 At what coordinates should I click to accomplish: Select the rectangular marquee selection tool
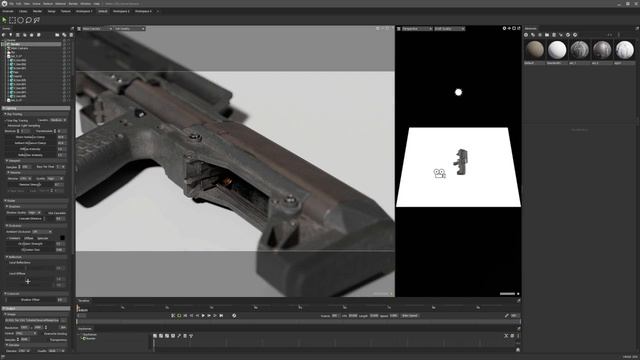[x=12, y=20]
